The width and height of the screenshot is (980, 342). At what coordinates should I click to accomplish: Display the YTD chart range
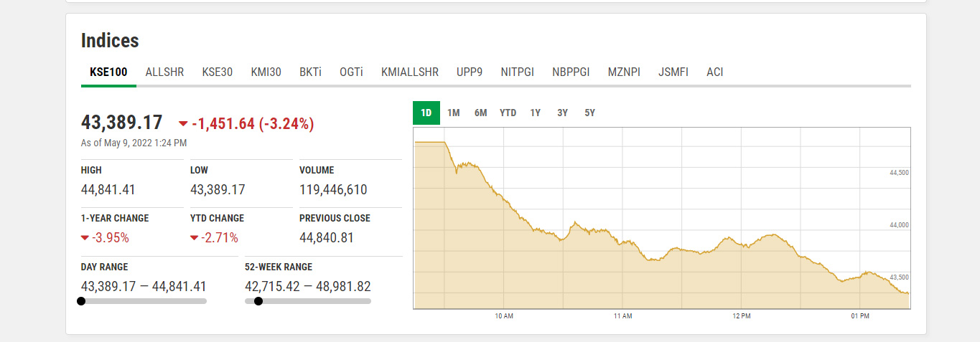(508, 113)
